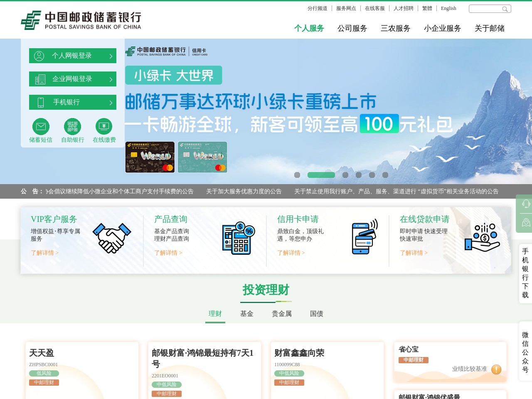Toggle traditional Chinese with 繁體
This screenshot has width=532, height=399.
[428, 8]
